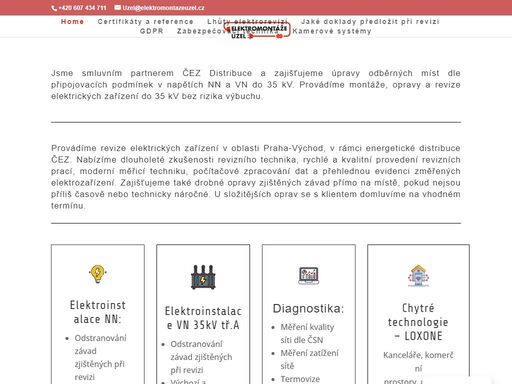512x384 pixels.
Task: Click the yellow light bulb icon
Action: 98,274
